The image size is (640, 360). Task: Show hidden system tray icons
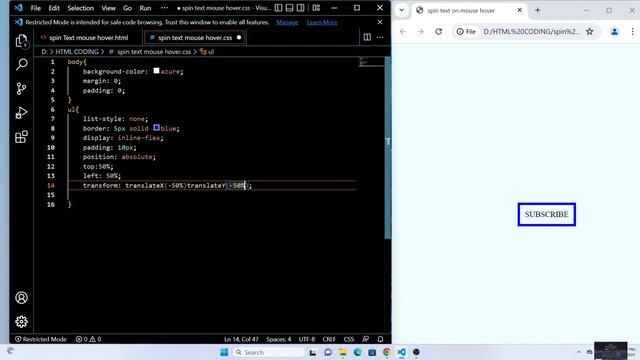point(579,352)
